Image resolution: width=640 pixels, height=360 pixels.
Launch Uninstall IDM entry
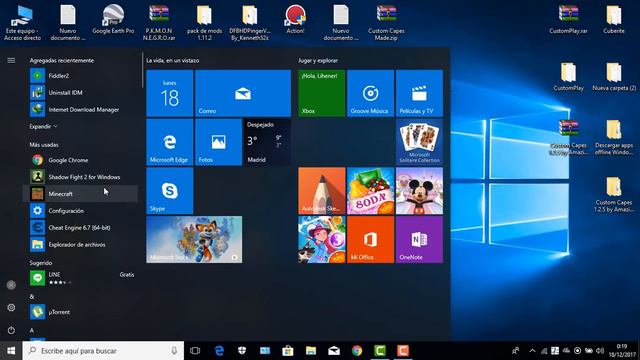80,93
